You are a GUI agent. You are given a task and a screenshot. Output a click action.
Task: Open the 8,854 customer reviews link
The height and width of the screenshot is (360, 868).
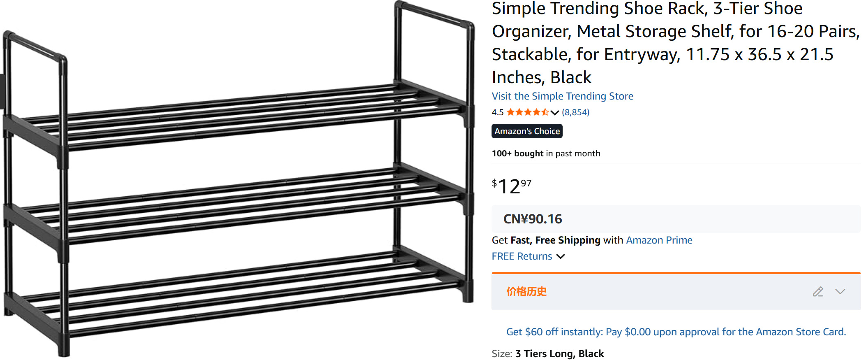[575, 112]
